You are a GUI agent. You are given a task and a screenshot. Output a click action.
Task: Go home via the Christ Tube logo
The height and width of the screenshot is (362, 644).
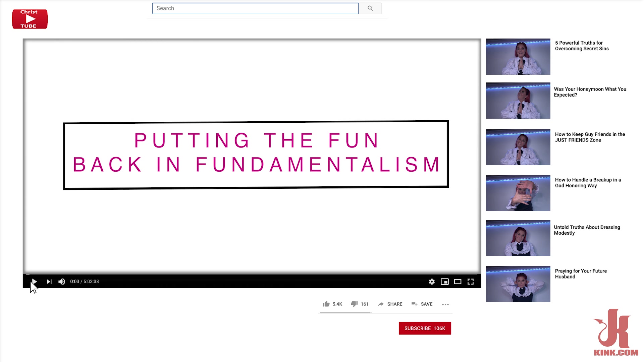30,19
